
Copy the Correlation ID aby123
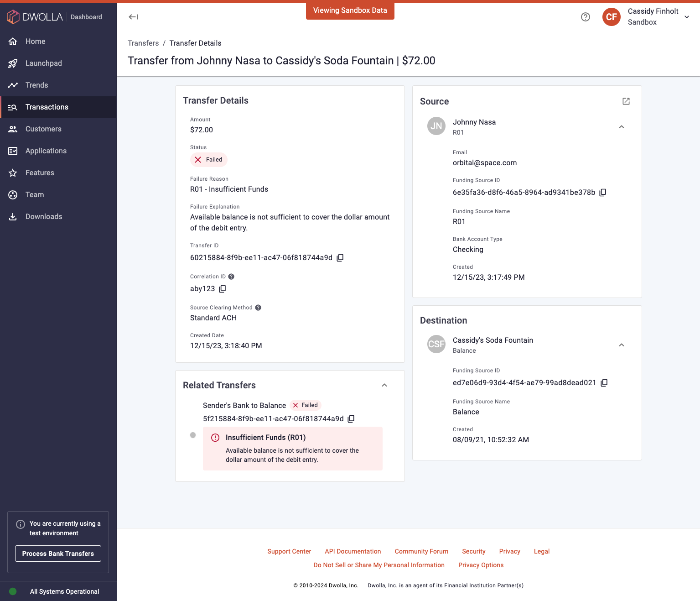click(x=223, y=288)
